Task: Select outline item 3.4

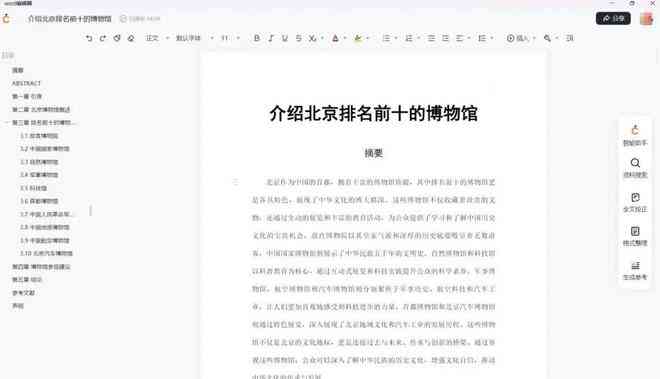Action: coord(39,175)
